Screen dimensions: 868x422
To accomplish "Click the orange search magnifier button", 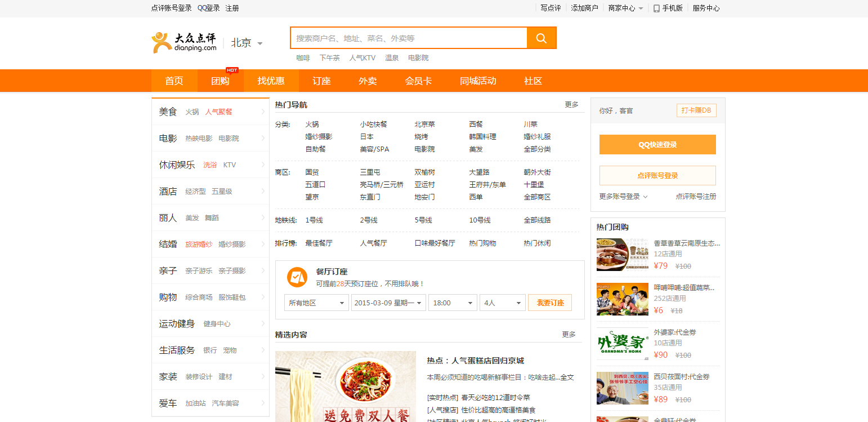I will (x=542, y=38).
